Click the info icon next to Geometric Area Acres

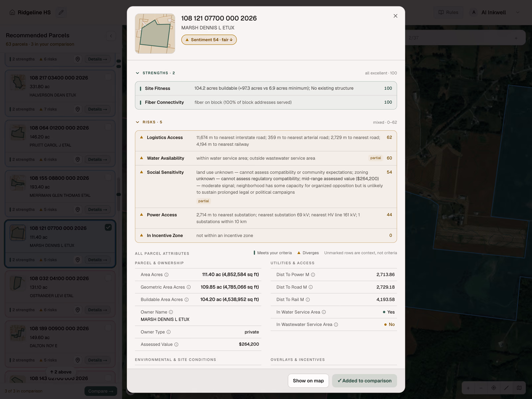[x=189, y=287]
